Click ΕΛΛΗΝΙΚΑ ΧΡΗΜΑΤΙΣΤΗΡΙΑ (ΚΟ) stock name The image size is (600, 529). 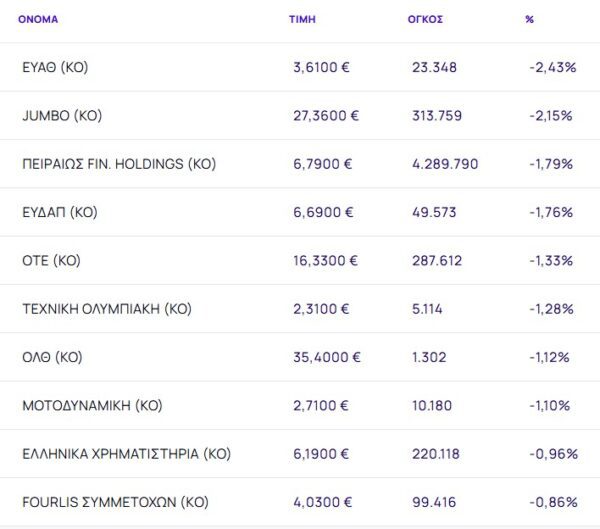tap(126, 454)
